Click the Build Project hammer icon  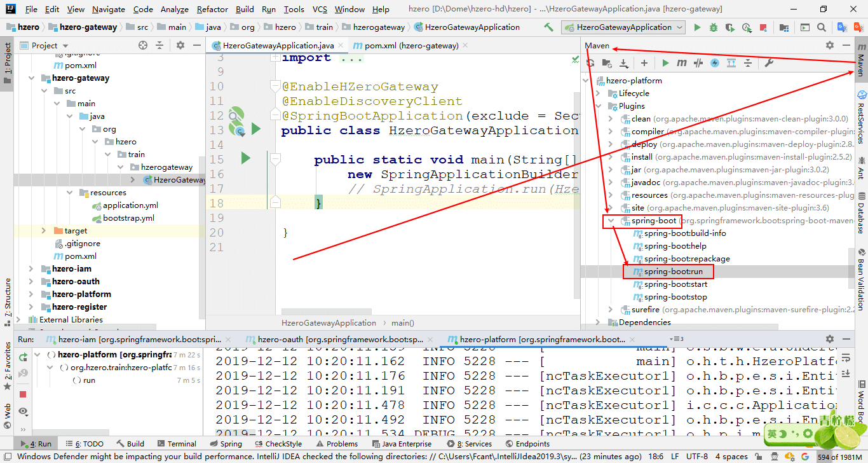coord(548,27)
